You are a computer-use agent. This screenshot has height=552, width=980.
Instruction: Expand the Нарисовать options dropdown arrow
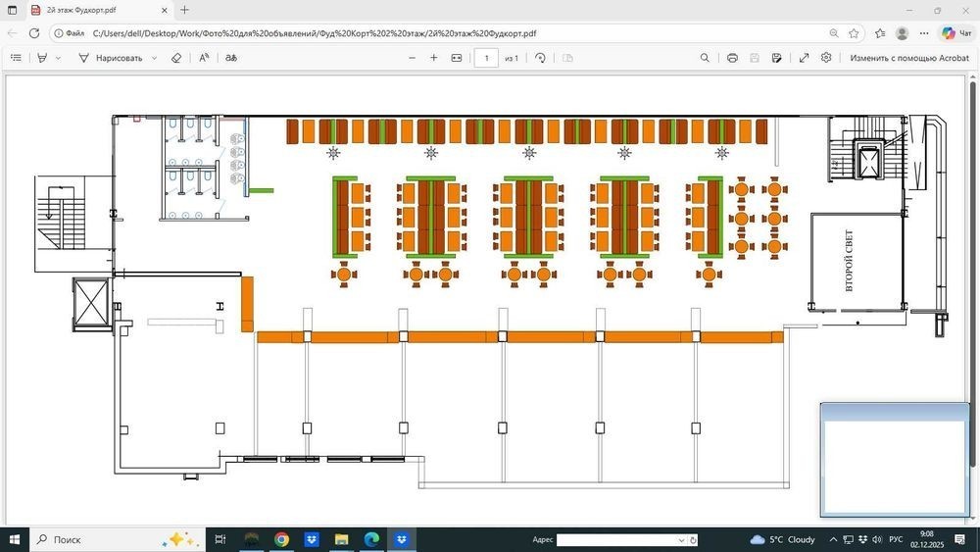click(x=154, y=58)
